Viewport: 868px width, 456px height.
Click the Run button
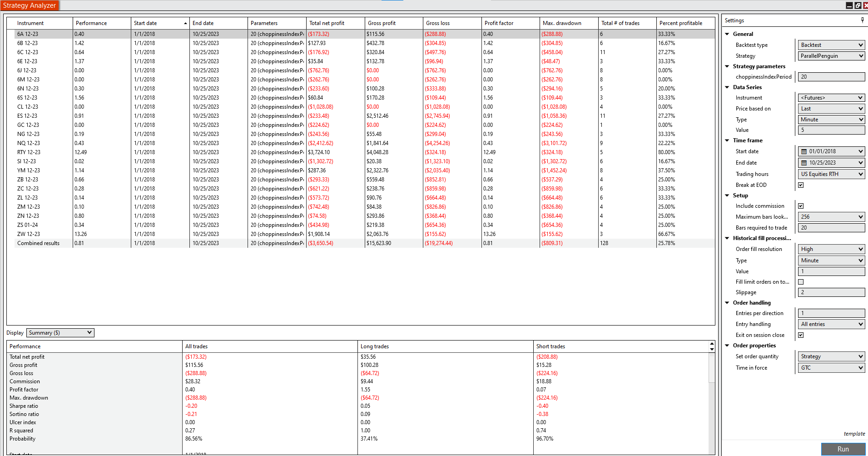[843, 449]
